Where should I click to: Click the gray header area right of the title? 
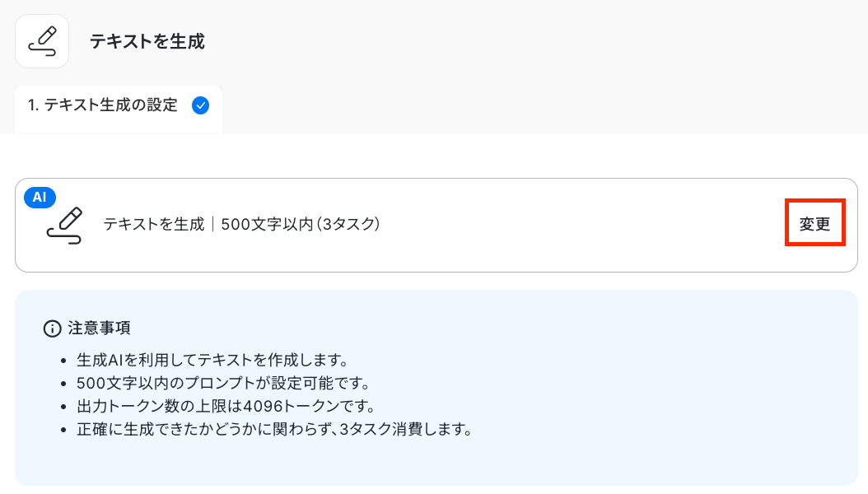pos(535,41)
